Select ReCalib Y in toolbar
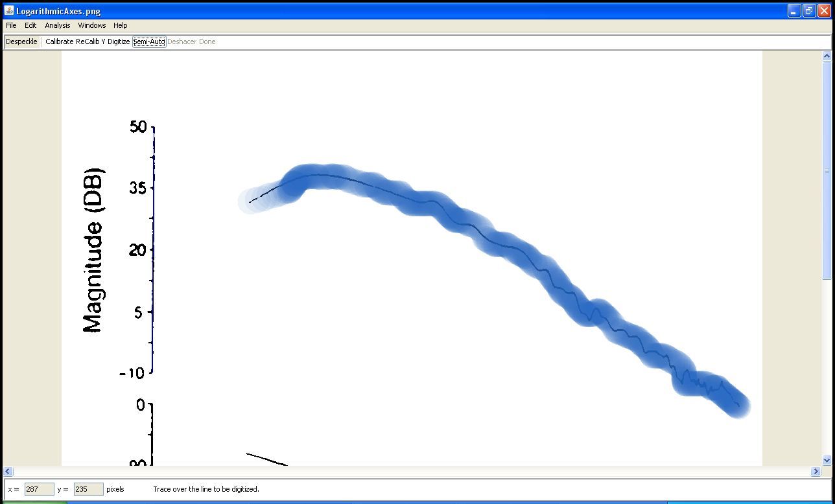The width and height of the screenshot is (835, 504). tap(90, 41)
